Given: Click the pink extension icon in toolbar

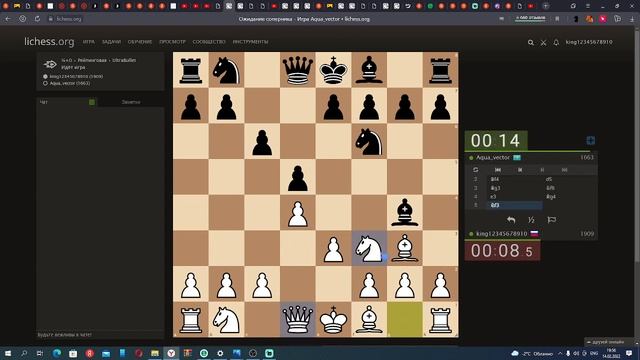Looking at the screenshot, I should (603, 19).
